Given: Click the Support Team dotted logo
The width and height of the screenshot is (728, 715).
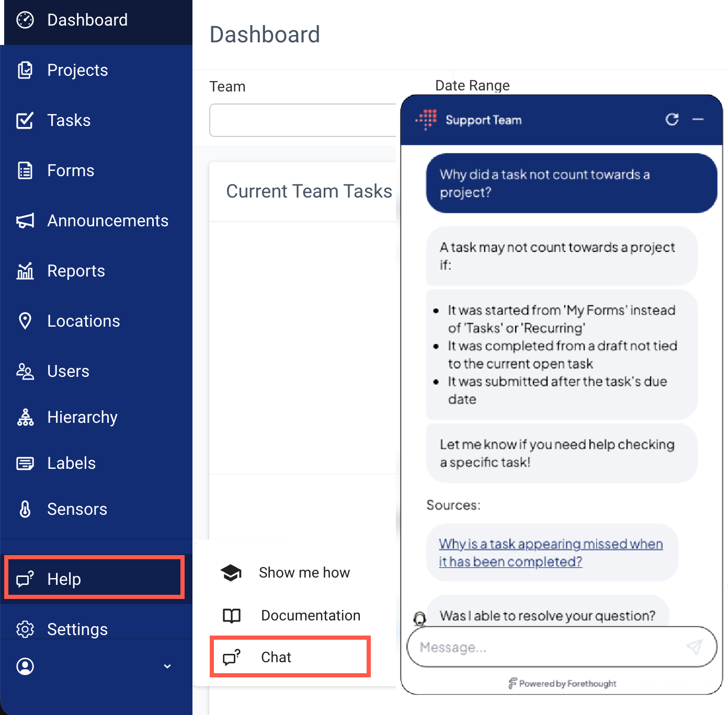Looking at the screenshot, I should pyautogui.click(x=427, y=119).
